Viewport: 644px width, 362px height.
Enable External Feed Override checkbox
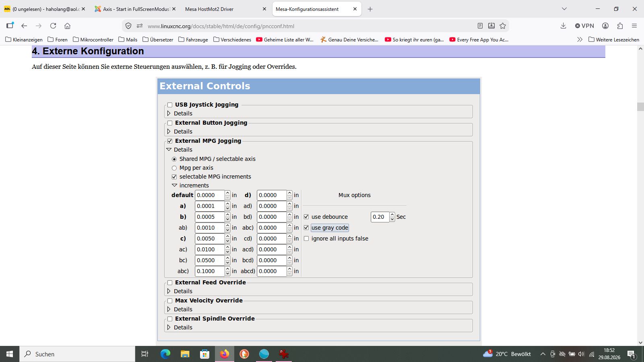(x=170, y=282)
